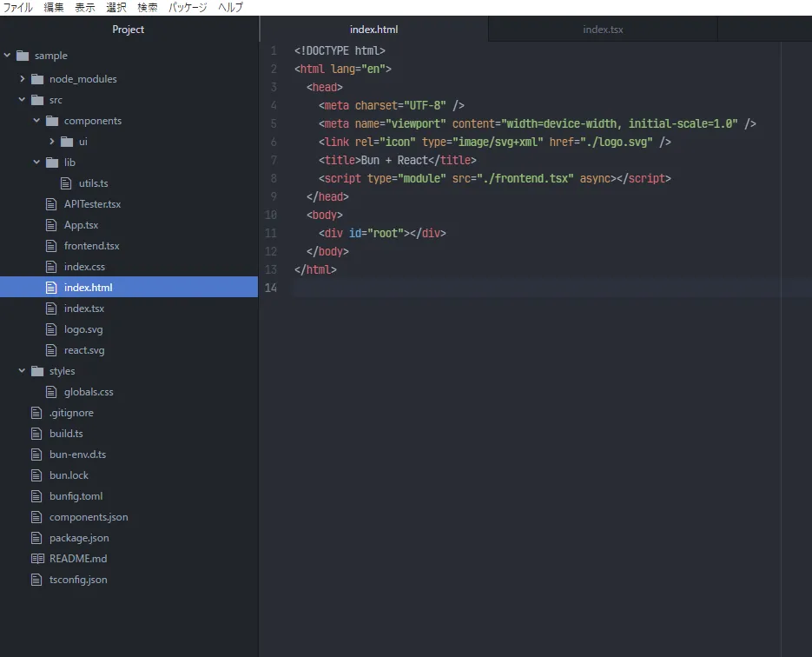Screen dimensions: 812x657
Task: Open the 編集 menu
Action: (x=54, y=7)
